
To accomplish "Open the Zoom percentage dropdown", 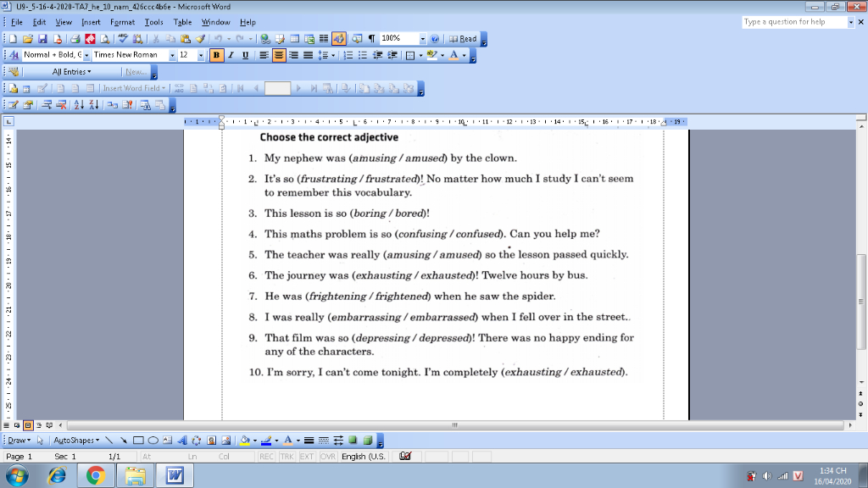I will pyautogui.click(x=422, y=39).
